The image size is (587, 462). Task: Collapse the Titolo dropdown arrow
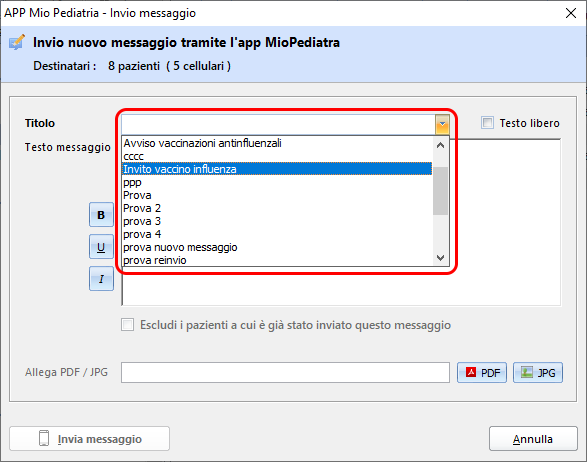click(442, 124)
